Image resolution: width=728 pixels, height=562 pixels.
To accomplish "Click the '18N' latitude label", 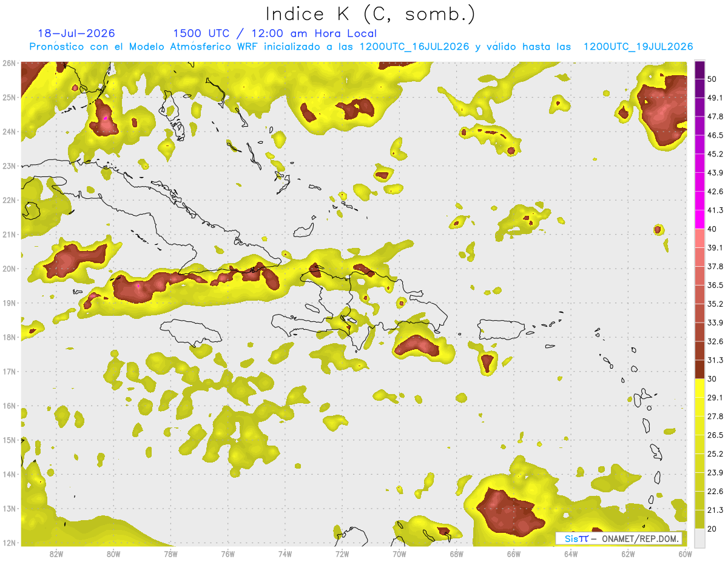I will [x=9, y=337].
